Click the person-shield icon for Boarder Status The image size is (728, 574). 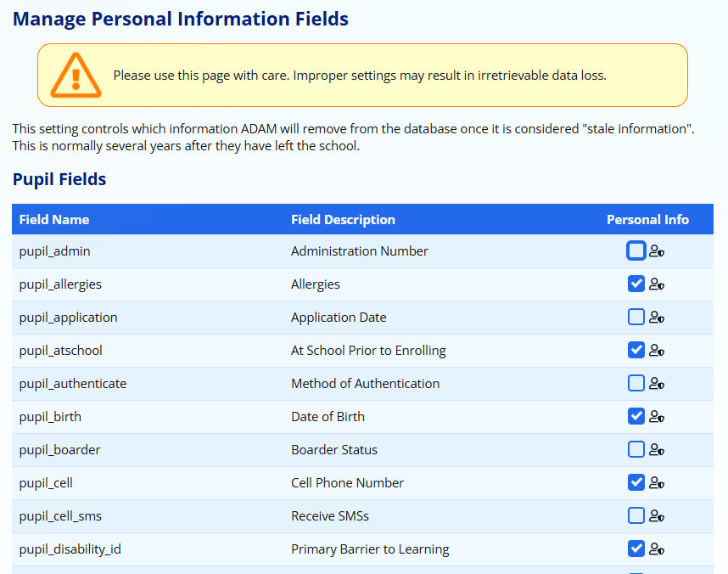point(657,450)
